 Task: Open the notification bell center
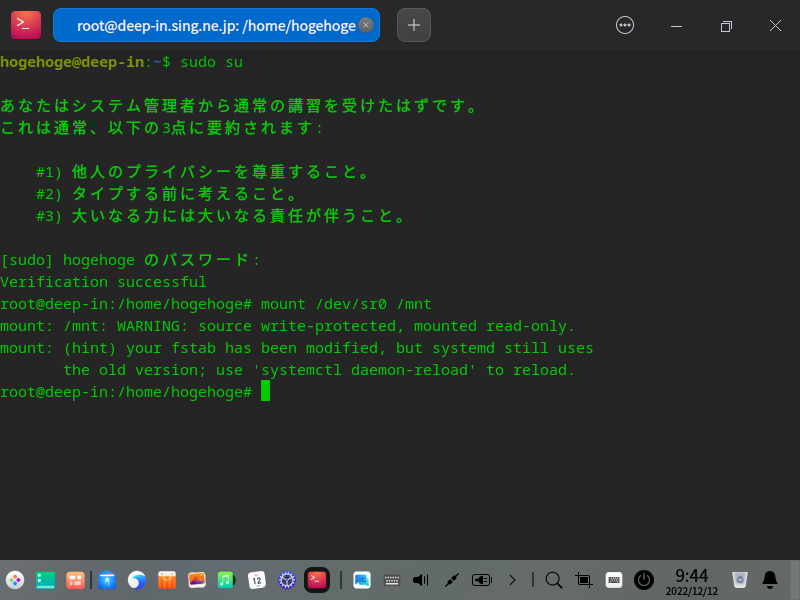coord(770,580)
